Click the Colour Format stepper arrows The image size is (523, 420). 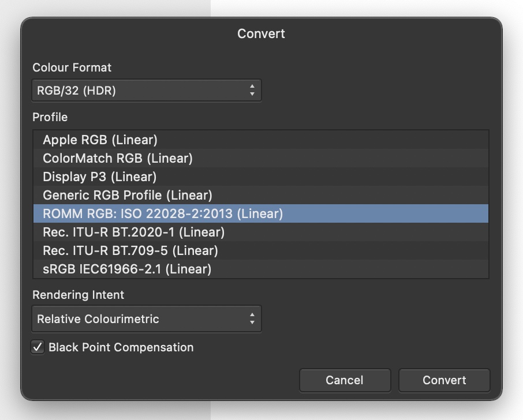tap(253, 90)
